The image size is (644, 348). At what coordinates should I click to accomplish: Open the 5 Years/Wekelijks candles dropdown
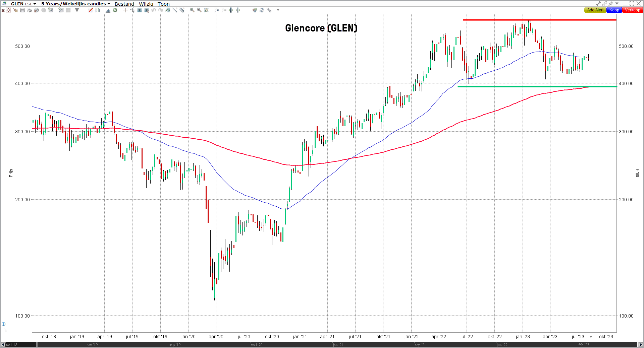[76, 4]
